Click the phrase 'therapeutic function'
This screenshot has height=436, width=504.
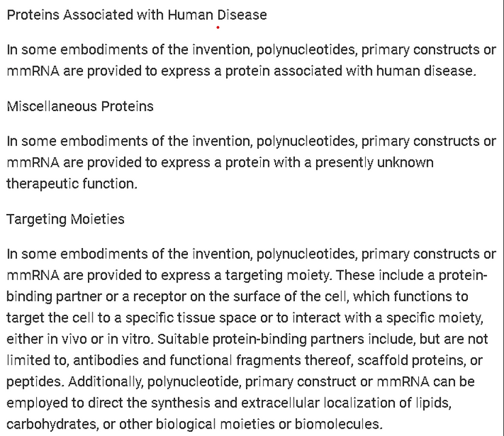72,184
